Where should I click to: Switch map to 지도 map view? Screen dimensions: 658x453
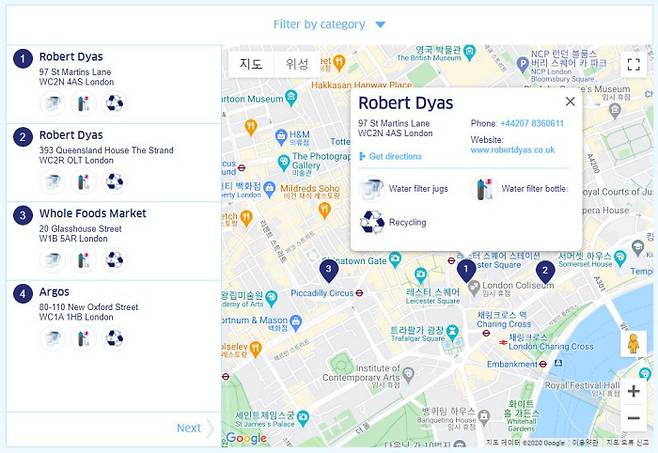click(x=251, y=64)
